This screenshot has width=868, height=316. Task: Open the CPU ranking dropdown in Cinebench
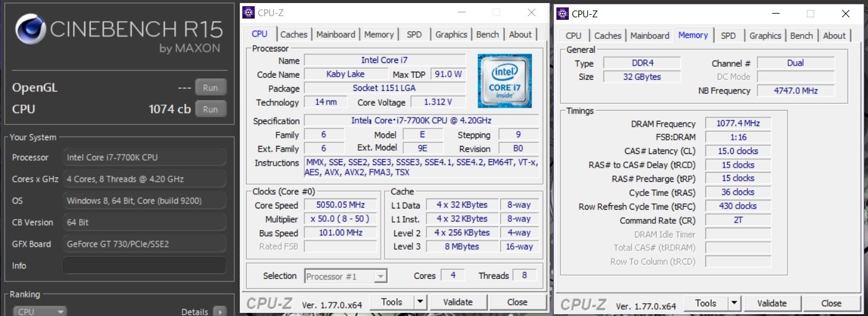(40, 312)
